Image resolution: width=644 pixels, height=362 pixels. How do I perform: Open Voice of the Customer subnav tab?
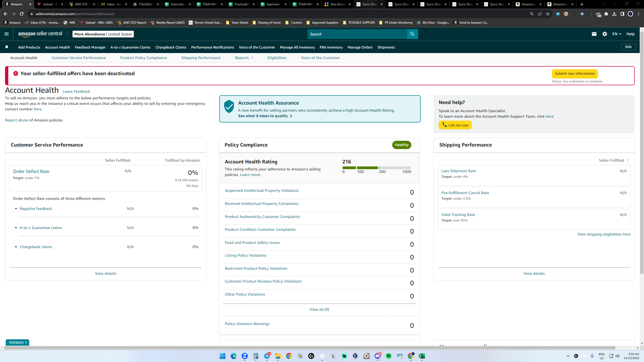(320, 58)
